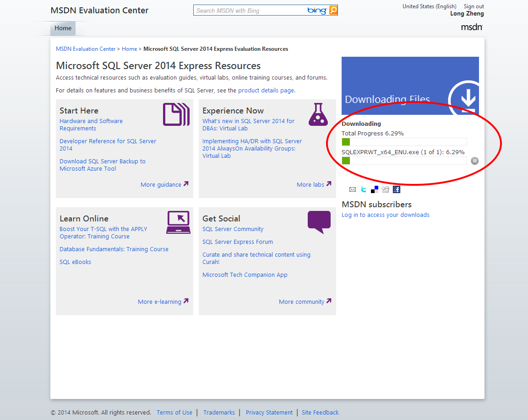Log in to access your downloads
Viewport: 528px width, 420px height.
click(386, 215)
